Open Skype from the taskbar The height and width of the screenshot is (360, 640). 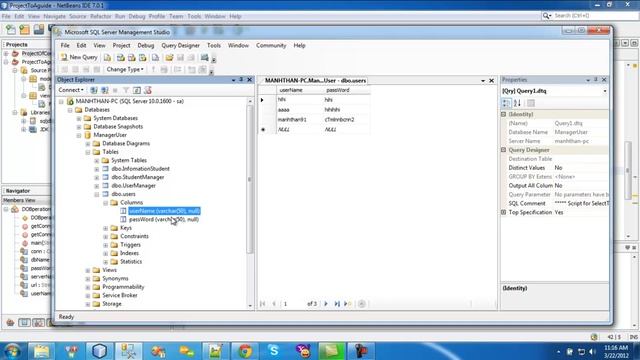click(273, 351)
